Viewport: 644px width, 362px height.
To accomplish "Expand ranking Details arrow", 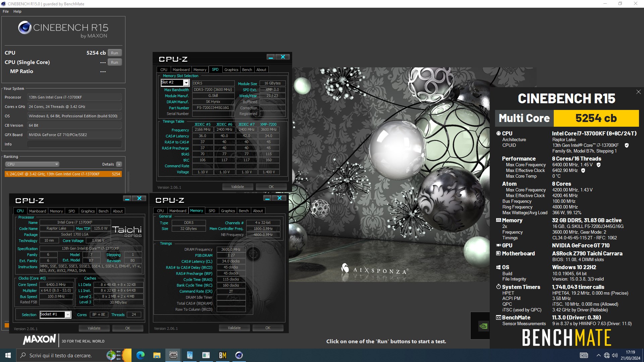I will [x=119, y=164].
